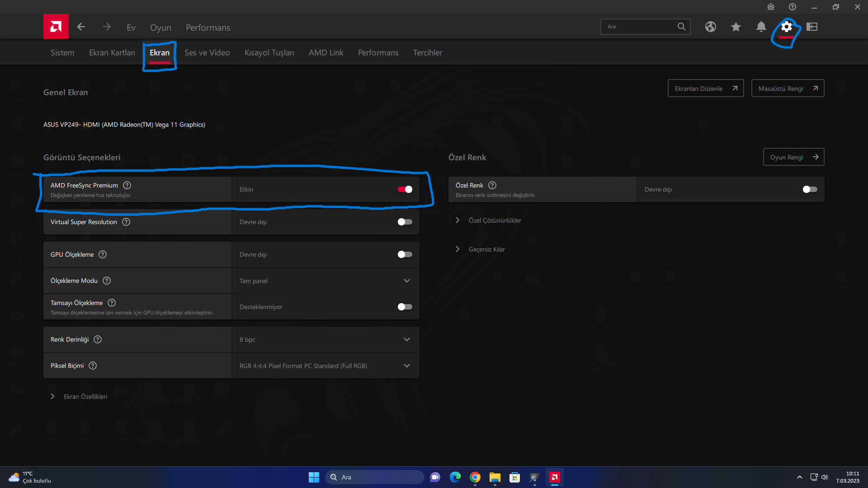Go to Performans in top navigation

click(208, 28)
